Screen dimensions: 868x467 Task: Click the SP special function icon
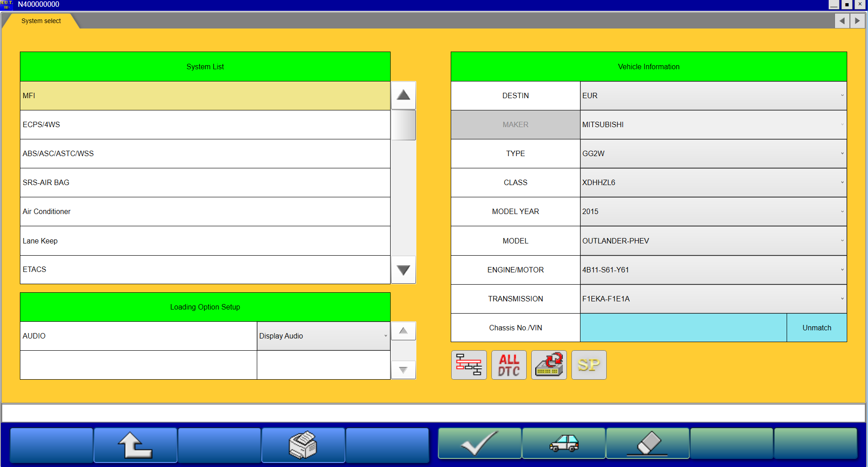click(x=589, y=365)
